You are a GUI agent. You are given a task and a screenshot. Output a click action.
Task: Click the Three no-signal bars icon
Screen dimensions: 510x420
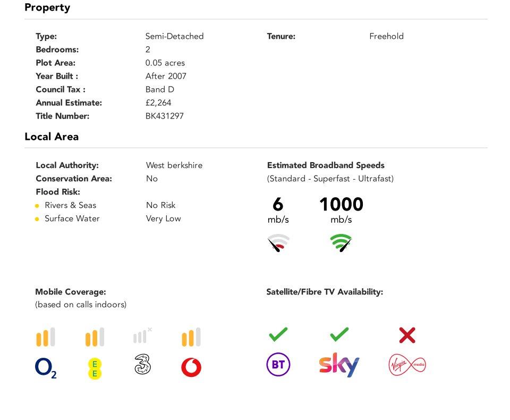142,335
